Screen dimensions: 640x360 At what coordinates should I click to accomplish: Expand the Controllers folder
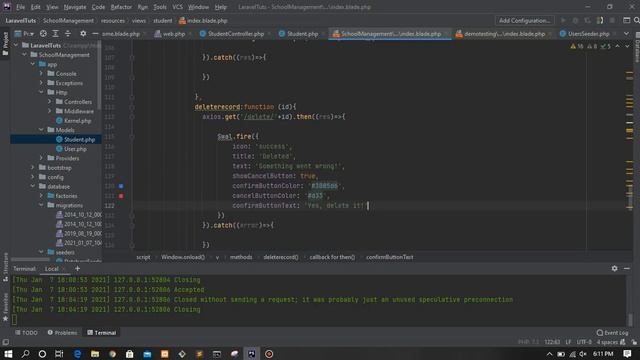coord(50,102)
